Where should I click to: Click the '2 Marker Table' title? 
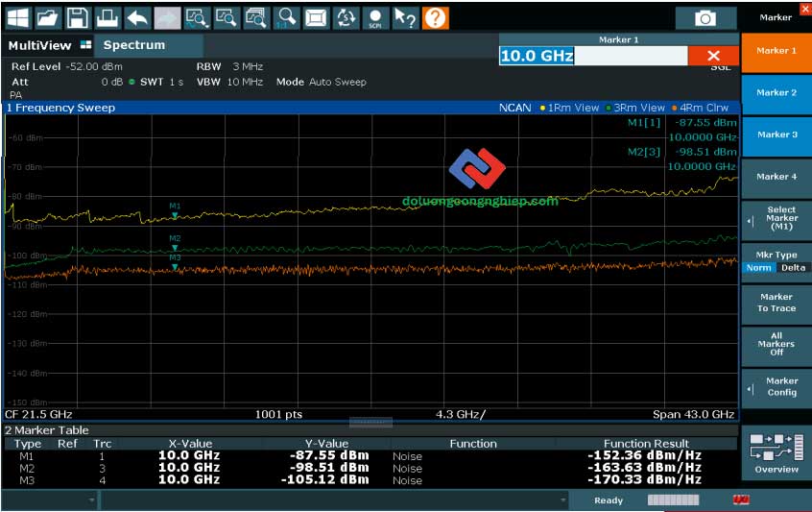pos(47,430)
